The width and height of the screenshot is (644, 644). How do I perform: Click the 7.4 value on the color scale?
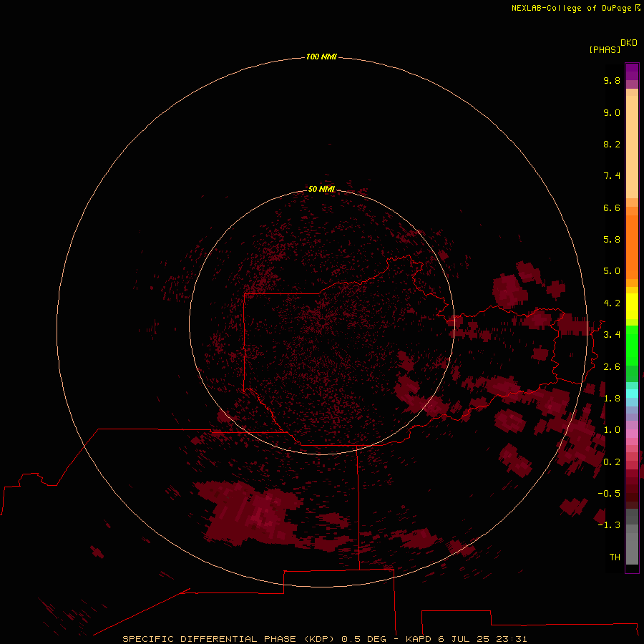[x=612, y=176]
